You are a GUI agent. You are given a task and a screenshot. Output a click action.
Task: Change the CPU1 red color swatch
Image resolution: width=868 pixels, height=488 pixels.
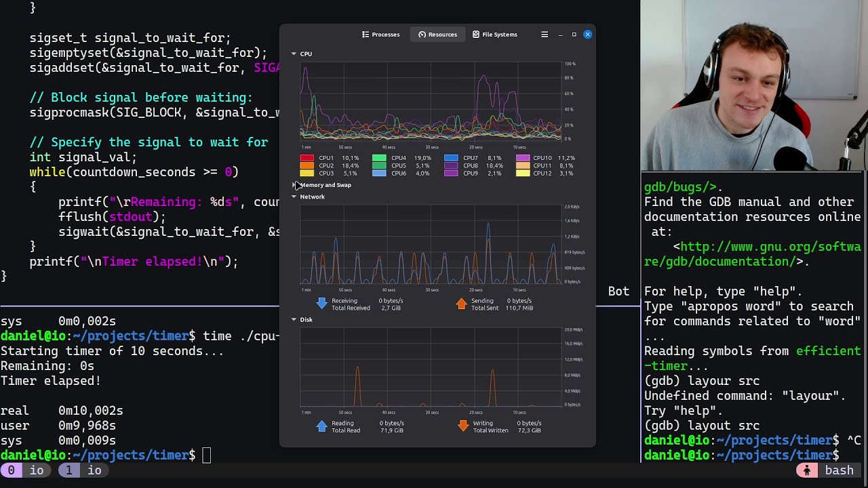coord(307,158)
